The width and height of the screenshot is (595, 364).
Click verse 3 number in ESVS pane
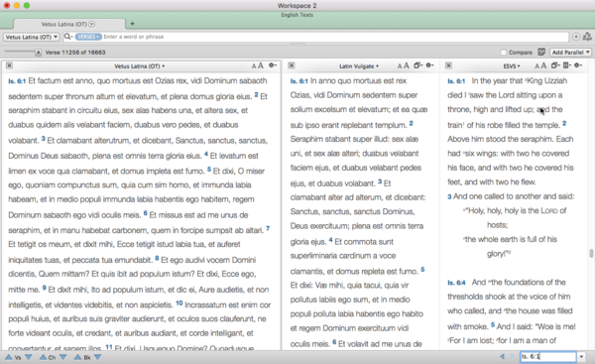click(449, 196)
